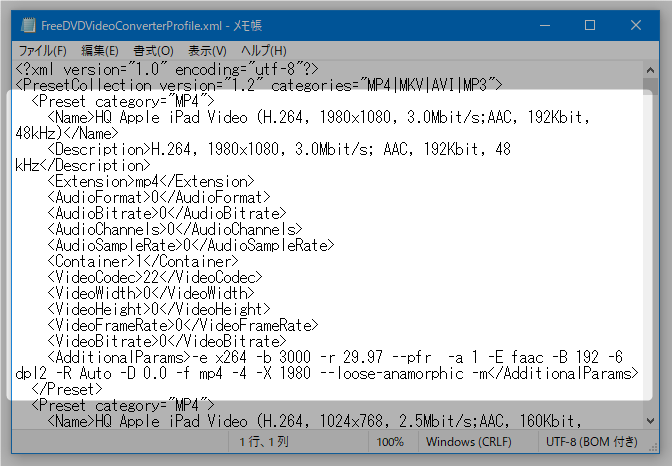
Task: Click the Notepad icon in the title bar
Action: point(28,25)
